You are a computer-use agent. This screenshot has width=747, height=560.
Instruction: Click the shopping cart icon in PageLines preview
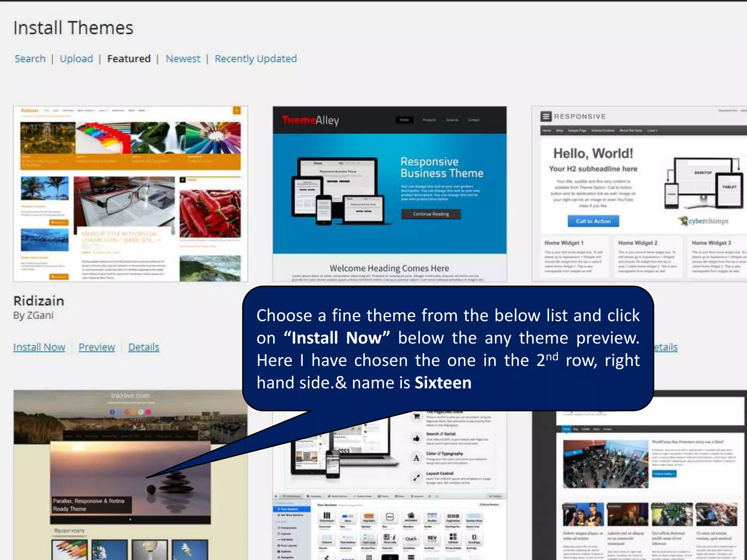click(x=417, y=416)
